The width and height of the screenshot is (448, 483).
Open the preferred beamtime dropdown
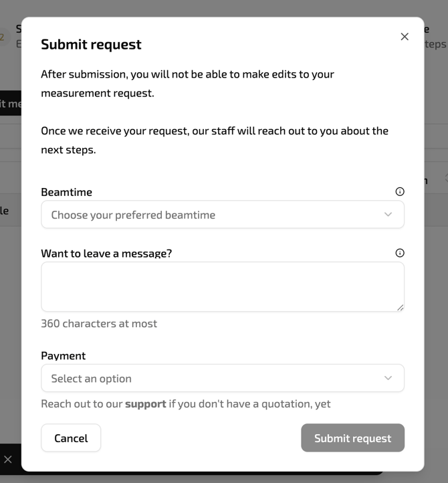pyautogui.click(x=214, y=215)
